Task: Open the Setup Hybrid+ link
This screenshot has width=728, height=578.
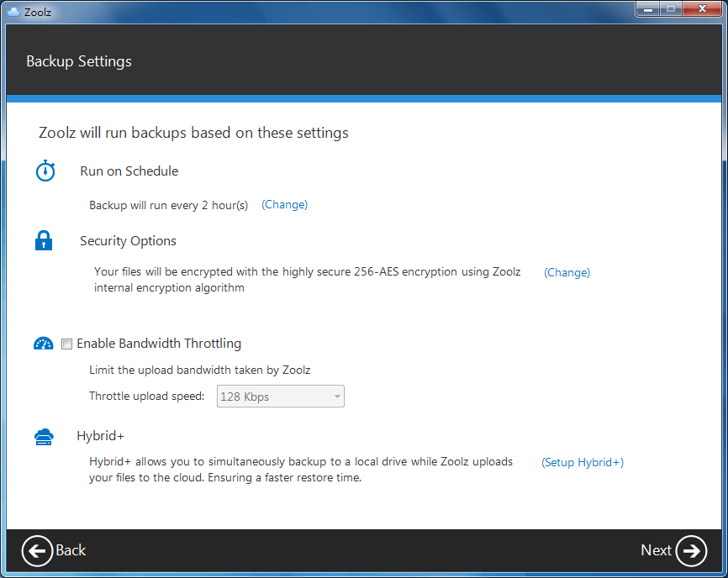Action: coord(582,463)
